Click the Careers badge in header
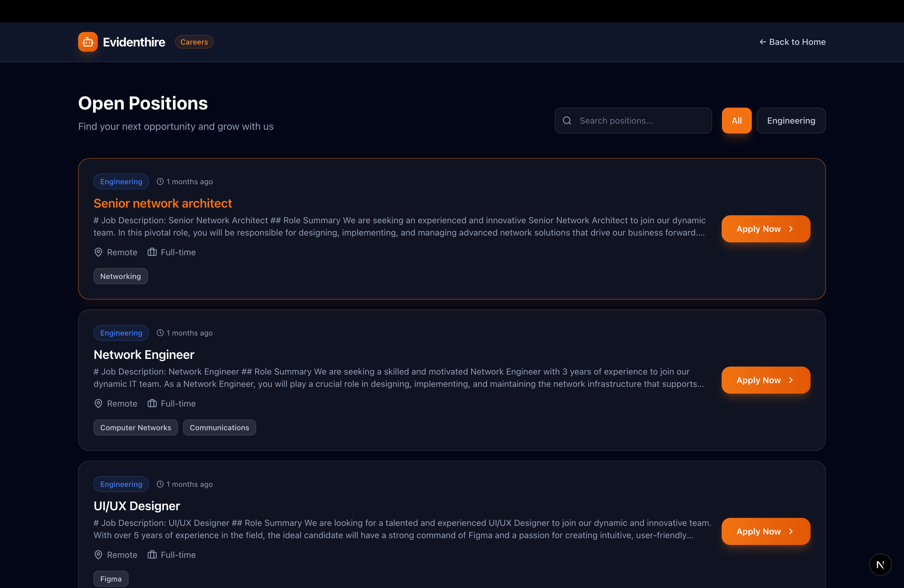Screen dimensions: 904x588 194,42
